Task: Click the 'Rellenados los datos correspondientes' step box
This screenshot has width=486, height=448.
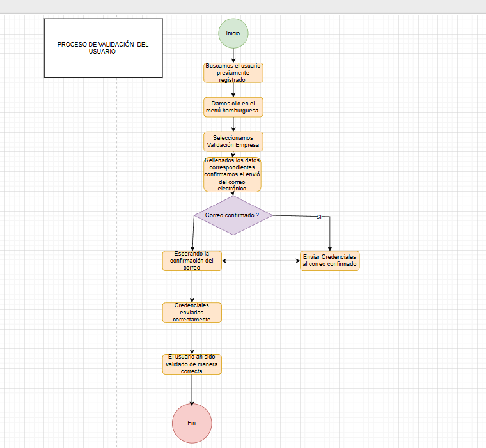Action: pyautogui.click(x=232, y=175)
